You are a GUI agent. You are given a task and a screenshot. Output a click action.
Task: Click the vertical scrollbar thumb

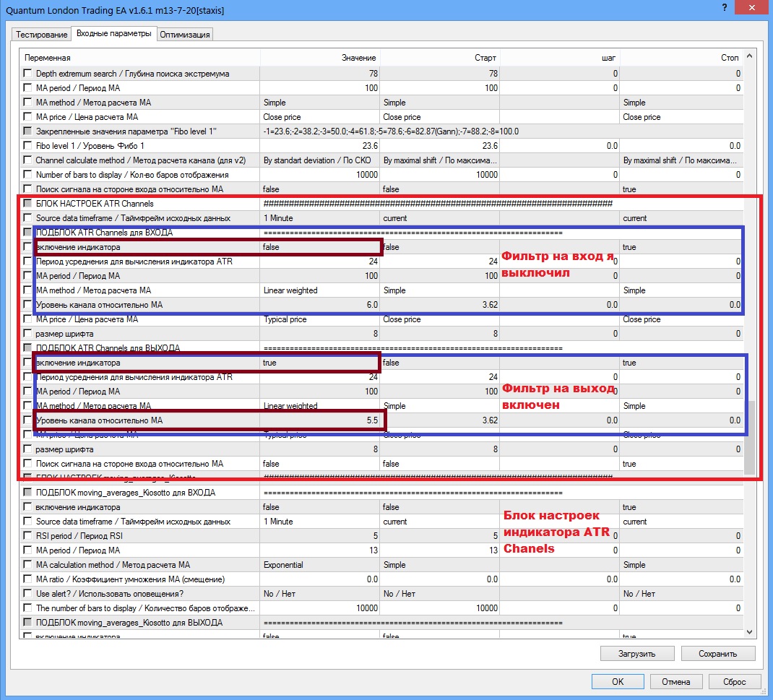tap(749, 438)
